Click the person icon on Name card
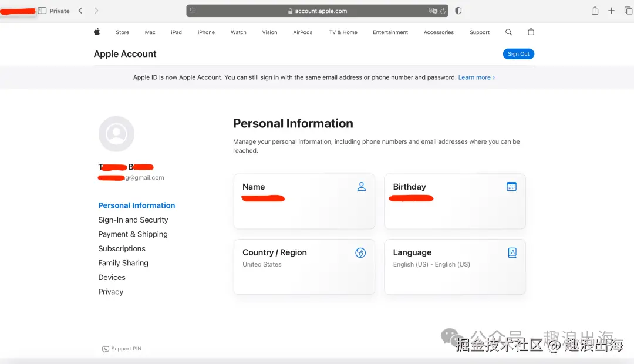Screen dimensions: 634x364 click(362, 187)
